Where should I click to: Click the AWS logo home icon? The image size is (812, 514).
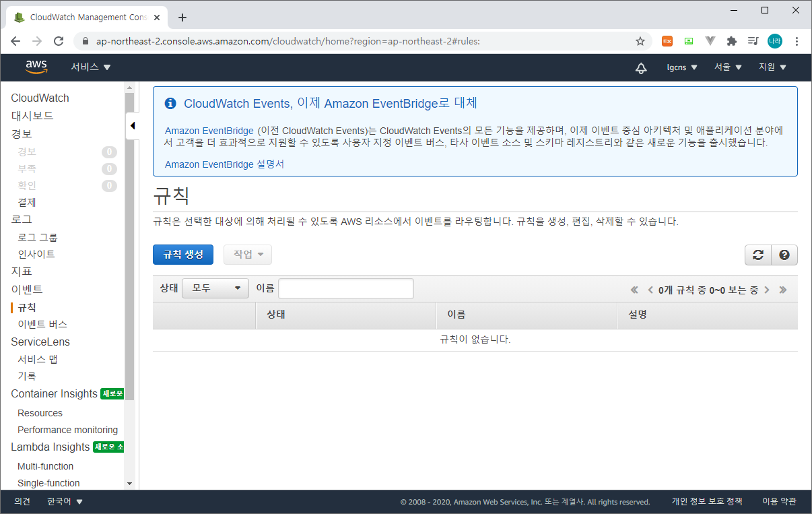[x=36, y=67]
